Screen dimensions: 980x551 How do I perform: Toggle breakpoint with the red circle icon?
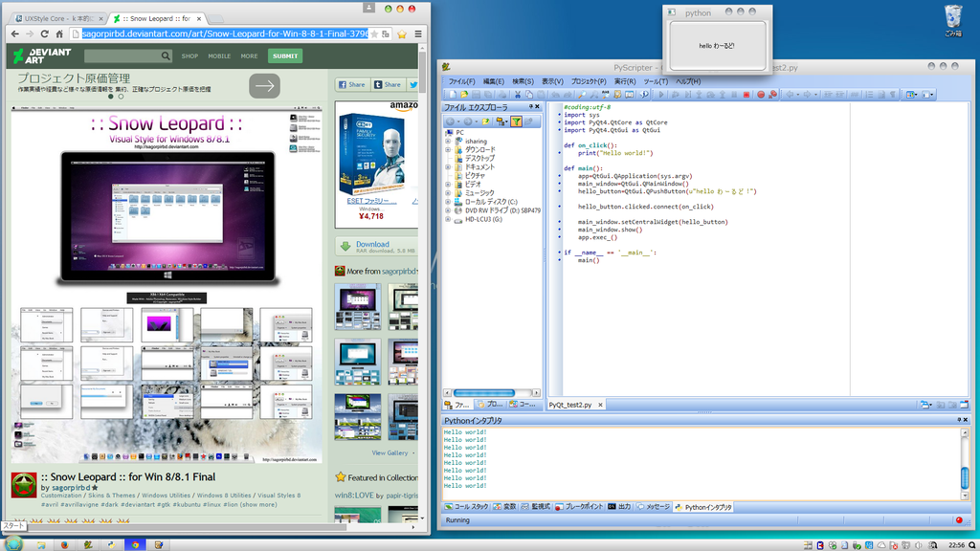pyautogui.click(x=761, y=95)
